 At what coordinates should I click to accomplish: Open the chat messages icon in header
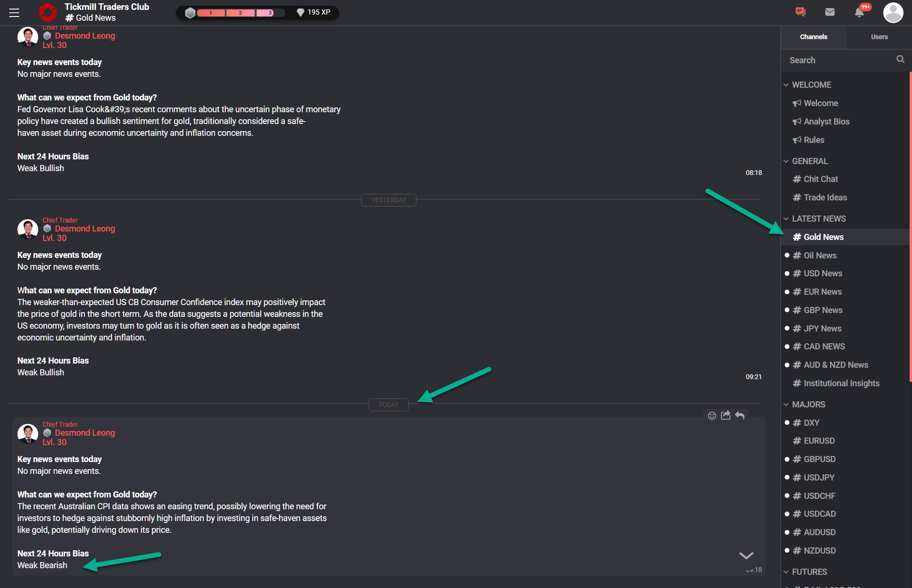[800, 12]
